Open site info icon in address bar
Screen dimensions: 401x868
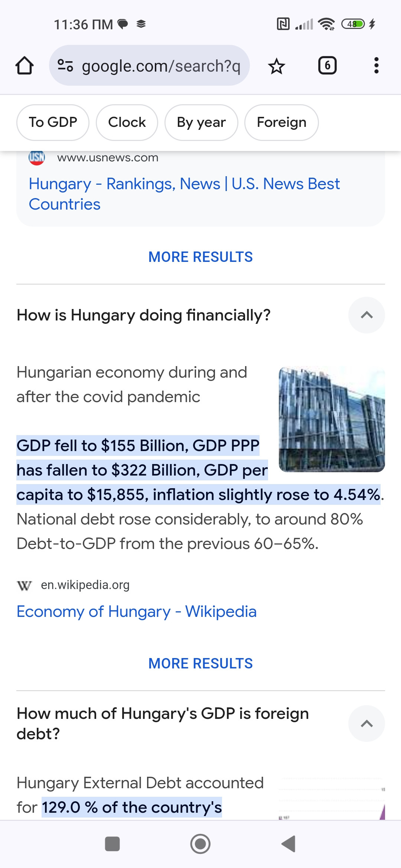tap(65, 66)
